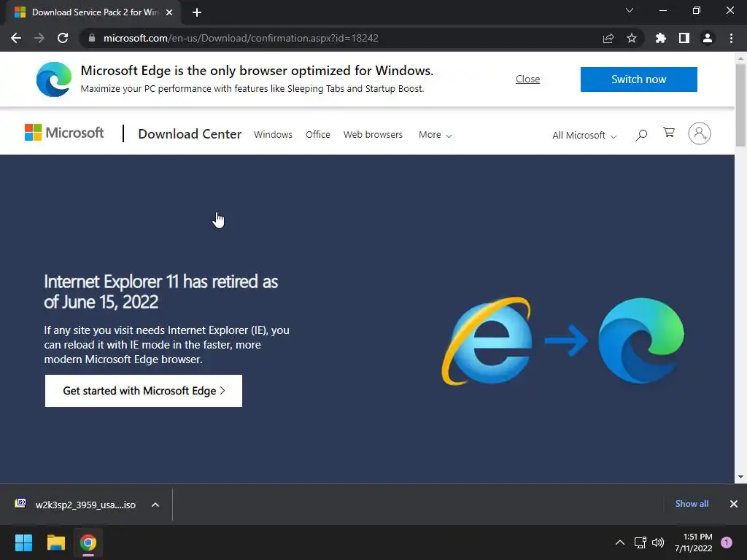Open the Chrome three-dot menu

pyautogui.click(x=731, y=38)
